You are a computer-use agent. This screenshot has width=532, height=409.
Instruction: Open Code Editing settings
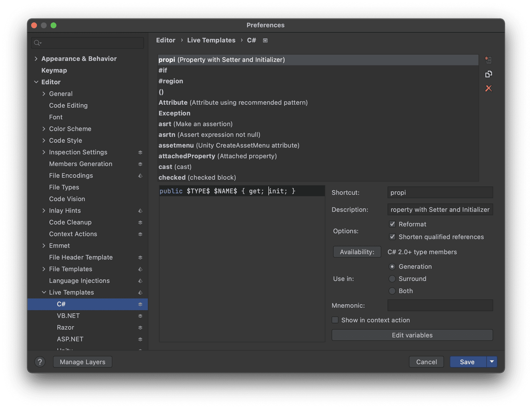click(68, 105)
